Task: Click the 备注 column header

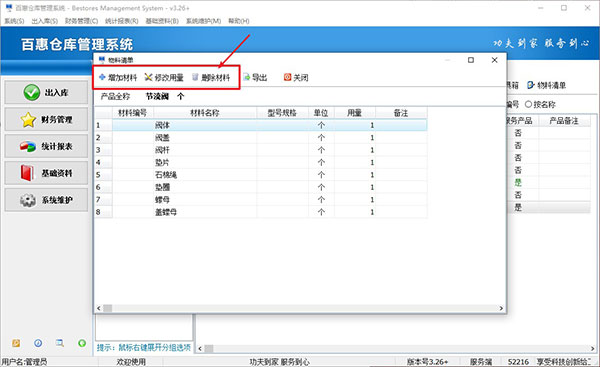Action: click(x=401, y=113)
